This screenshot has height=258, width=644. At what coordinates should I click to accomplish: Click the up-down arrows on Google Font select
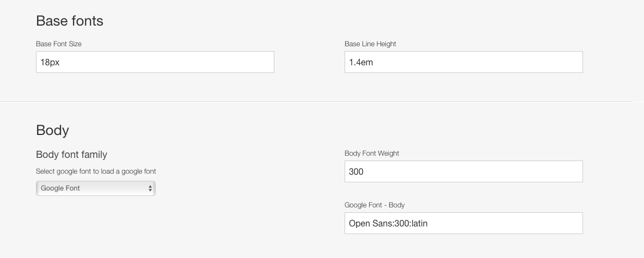pos(150,188)
